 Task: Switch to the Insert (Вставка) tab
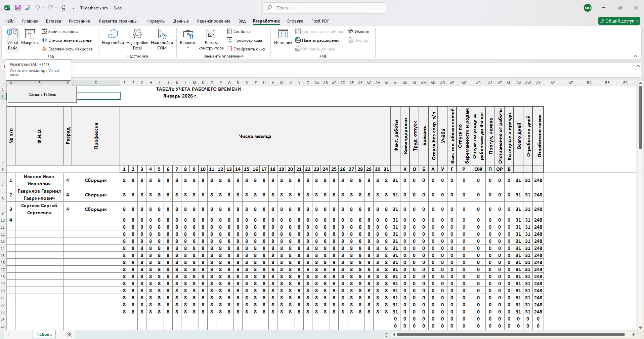pyautogui.click(x=54, y=21)
